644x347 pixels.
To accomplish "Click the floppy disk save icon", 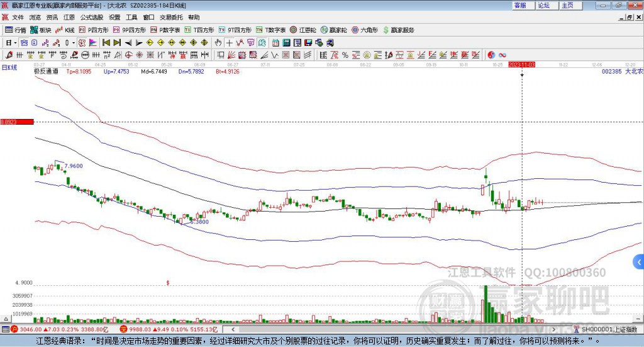I will pyautogui.click(x=308, y=42).
